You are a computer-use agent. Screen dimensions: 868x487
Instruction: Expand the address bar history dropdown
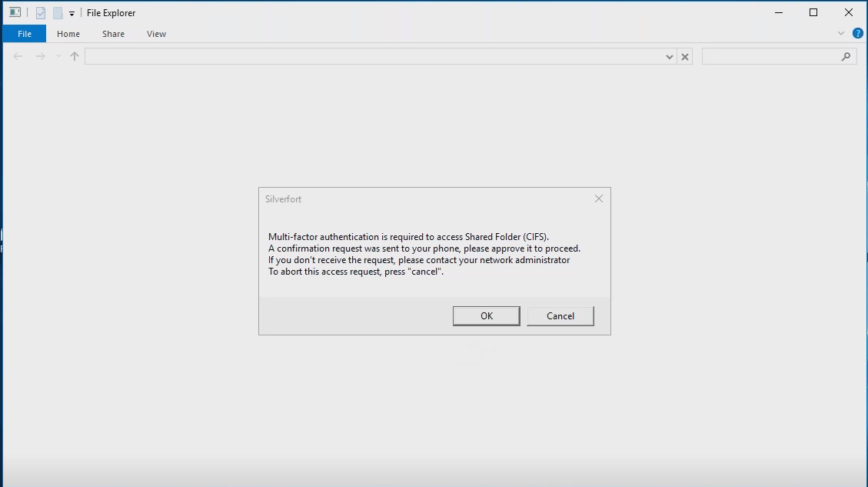coord(670,56)
